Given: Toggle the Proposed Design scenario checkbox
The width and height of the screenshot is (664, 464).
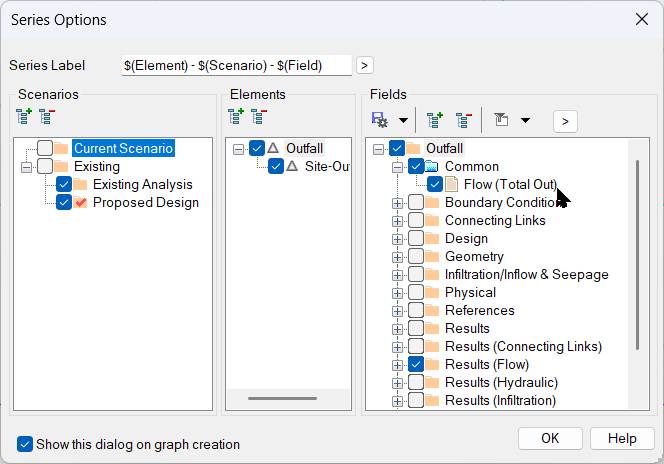Looking at the screenshot, I should (64, 203).
